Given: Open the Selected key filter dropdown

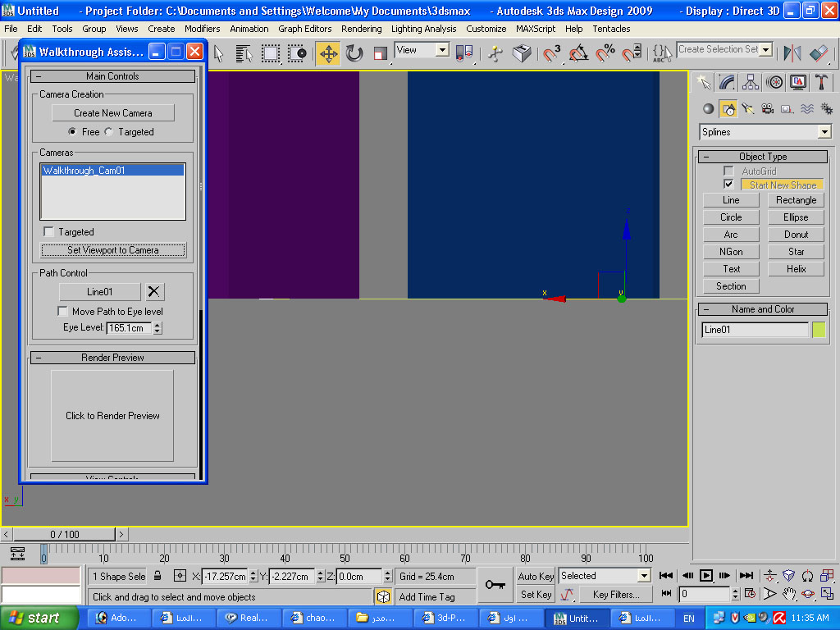Looking at the screenshot, I should point(644,576).
